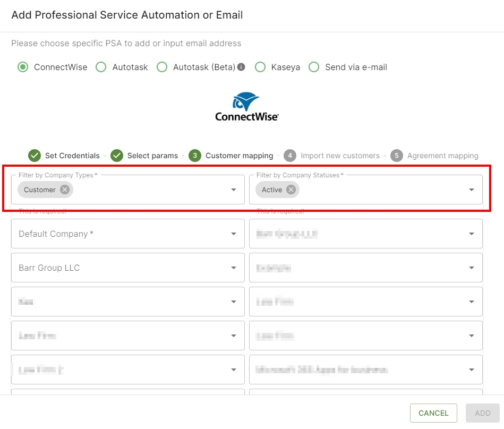Click the info icon beside Autotask (Beta)
This screenshot has width=504, height=429.
pos(241,67)
